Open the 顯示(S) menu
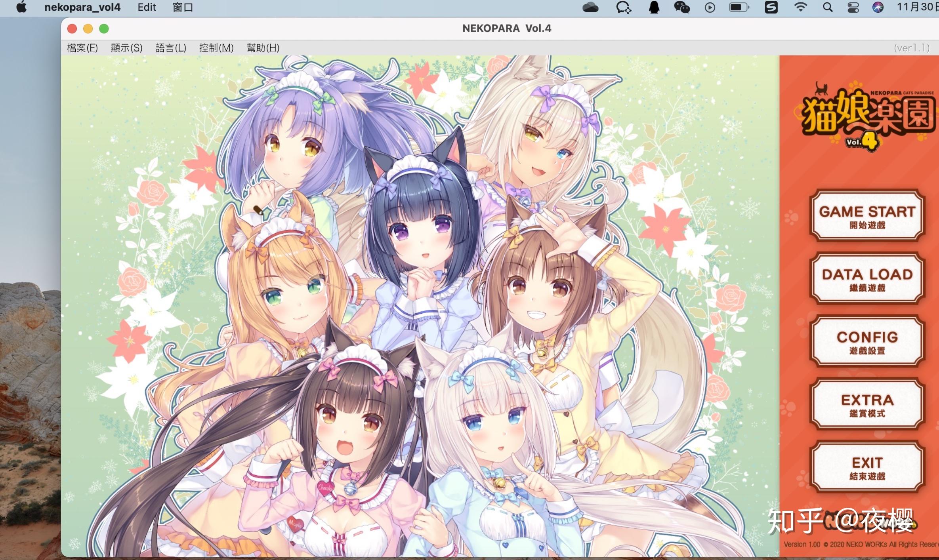 126,48
